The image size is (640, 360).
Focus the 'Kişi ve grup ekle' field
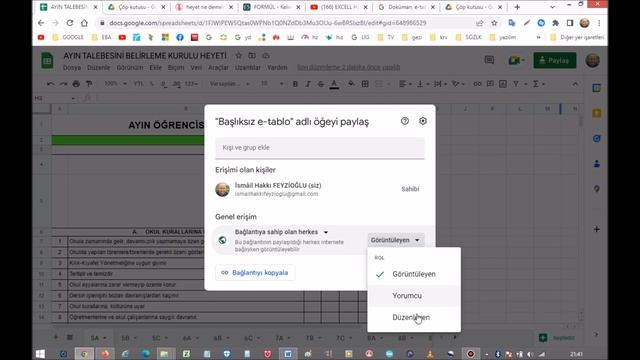point(320,148)
